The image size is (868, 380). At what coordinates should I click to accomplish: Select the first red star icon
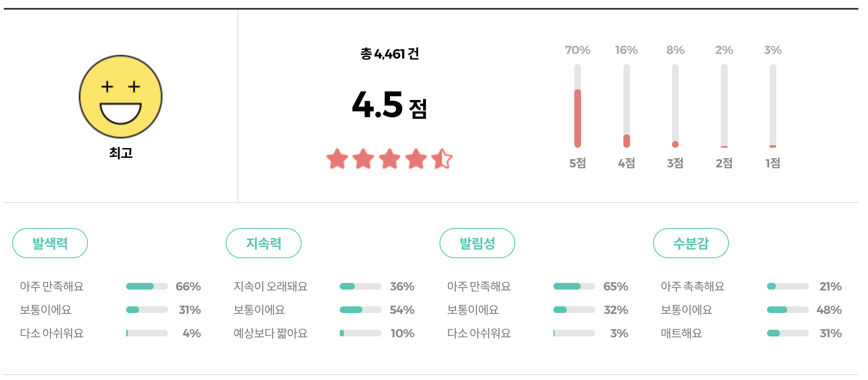[338, 159]
